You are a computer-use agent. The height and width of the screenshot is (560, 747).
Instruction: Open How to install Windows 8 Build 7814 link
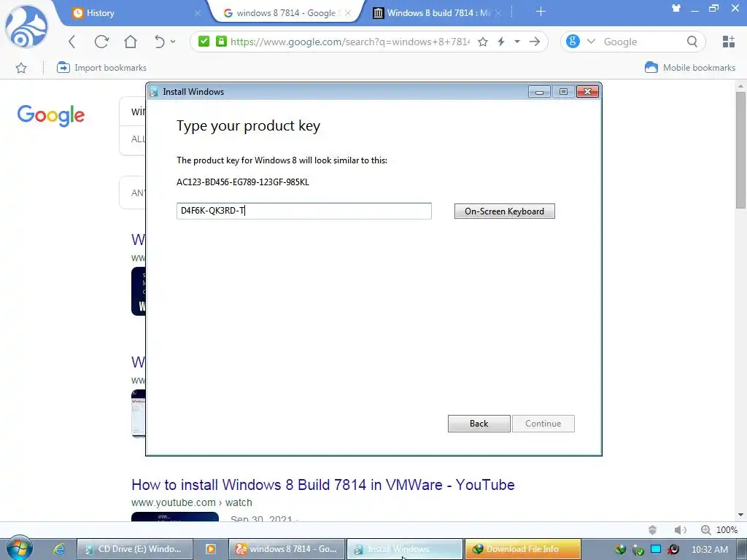click(x=323, y=485)
